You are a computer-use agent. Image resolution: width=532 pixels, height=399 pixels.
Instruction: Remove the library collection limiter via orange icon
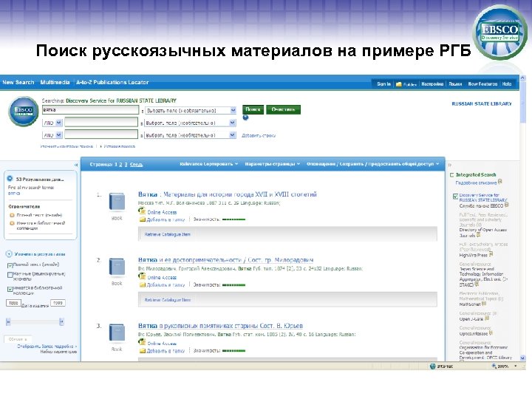[12, 223]
